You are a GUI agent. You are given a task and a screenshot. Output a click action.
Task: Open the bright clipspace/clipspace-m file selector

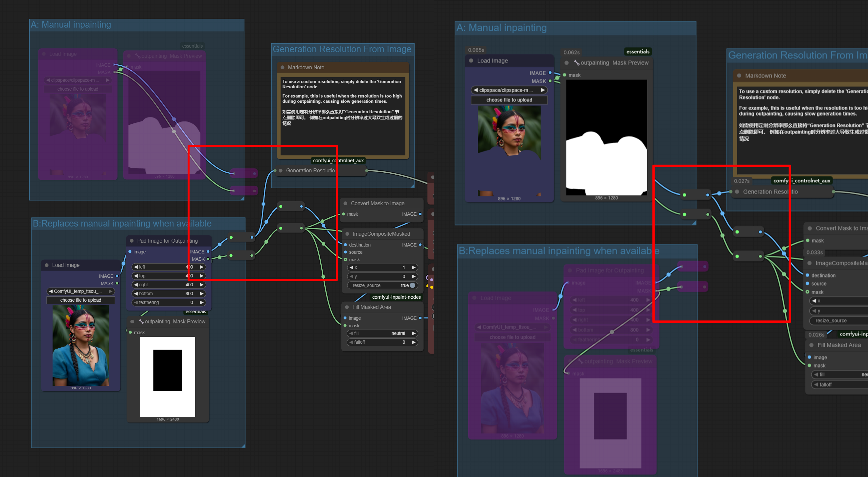click(509, 90)
